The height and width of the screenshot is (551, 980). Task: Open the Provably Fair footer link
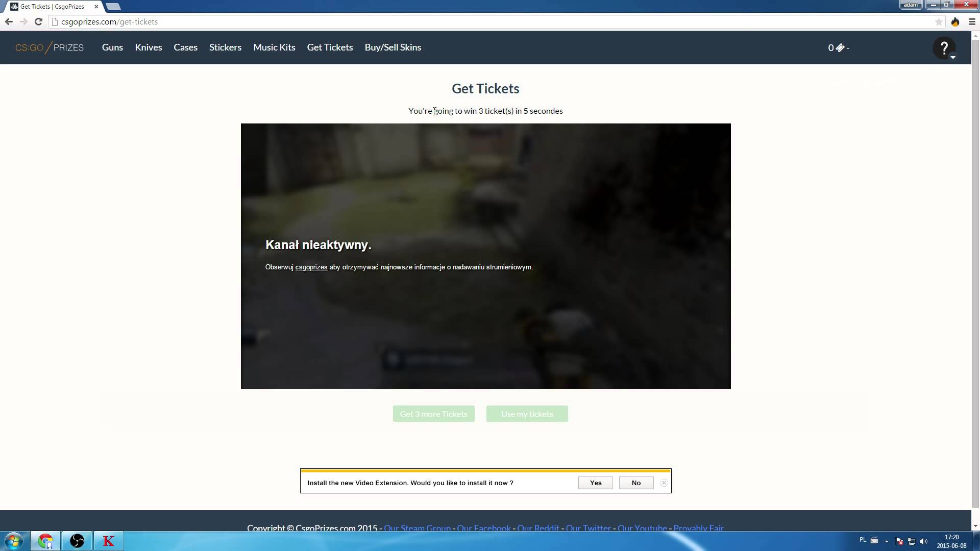tap(698, 528)
